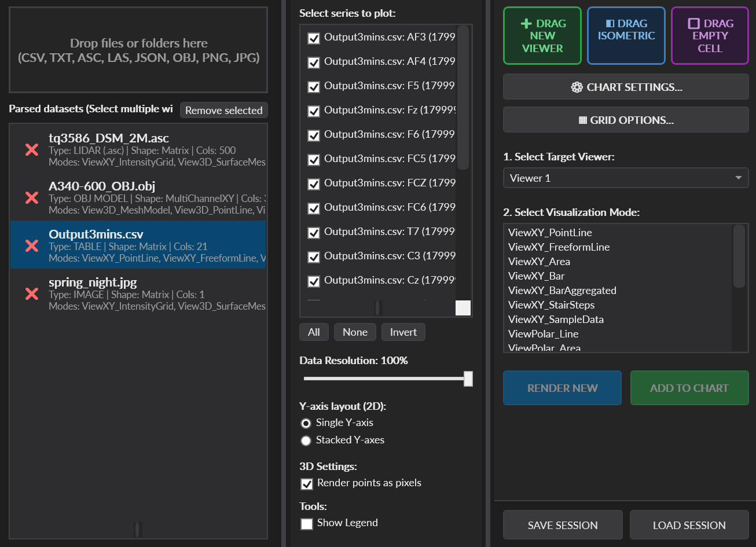This screenshot has height=547, width=756.
Task: Click the Add to Chart button
Action: coord(689,388)
